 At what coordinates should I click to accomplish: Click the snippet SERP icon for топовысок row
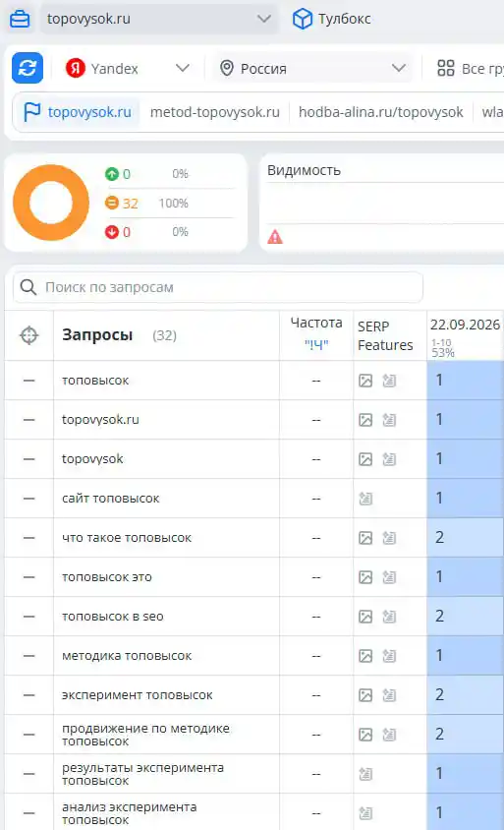(x=389, y=381)
